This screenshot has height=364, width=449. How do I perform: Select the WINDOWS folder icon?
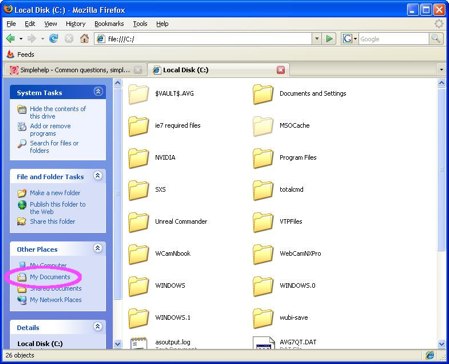point(139,286)
